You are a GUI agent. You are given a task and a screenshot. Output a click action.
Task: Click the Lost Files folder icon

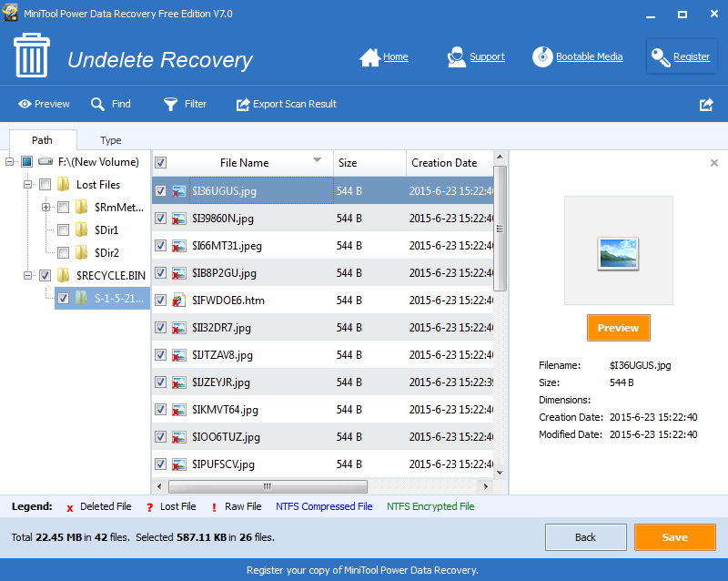click(63, 185)
